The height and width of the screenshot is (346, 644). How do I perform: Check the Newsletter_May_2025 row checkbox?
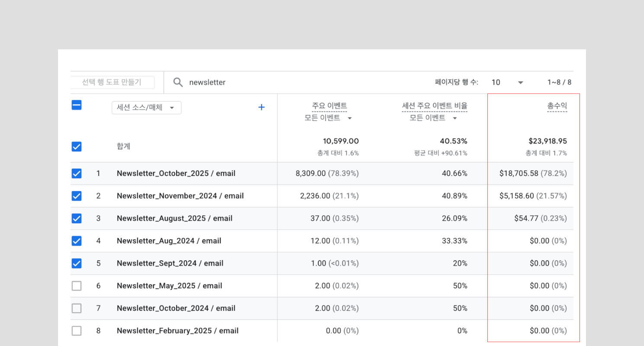pos(77,286)
